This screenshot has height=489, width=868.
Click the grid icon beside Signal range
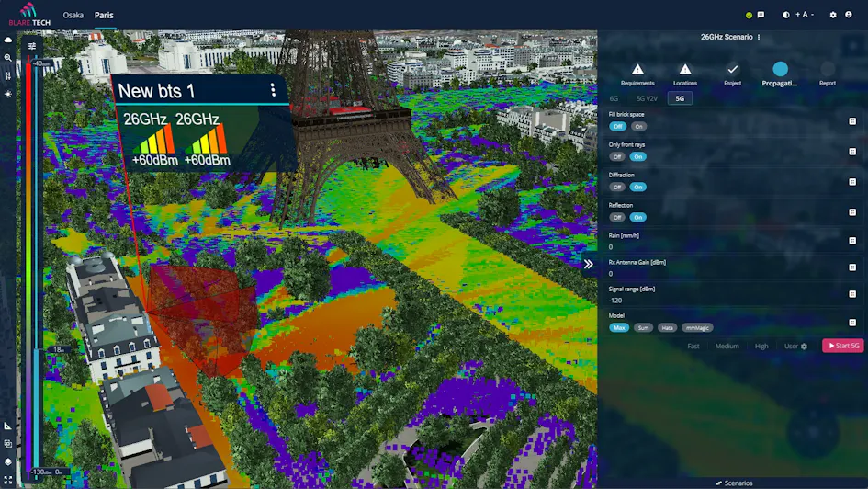(852, 294)
